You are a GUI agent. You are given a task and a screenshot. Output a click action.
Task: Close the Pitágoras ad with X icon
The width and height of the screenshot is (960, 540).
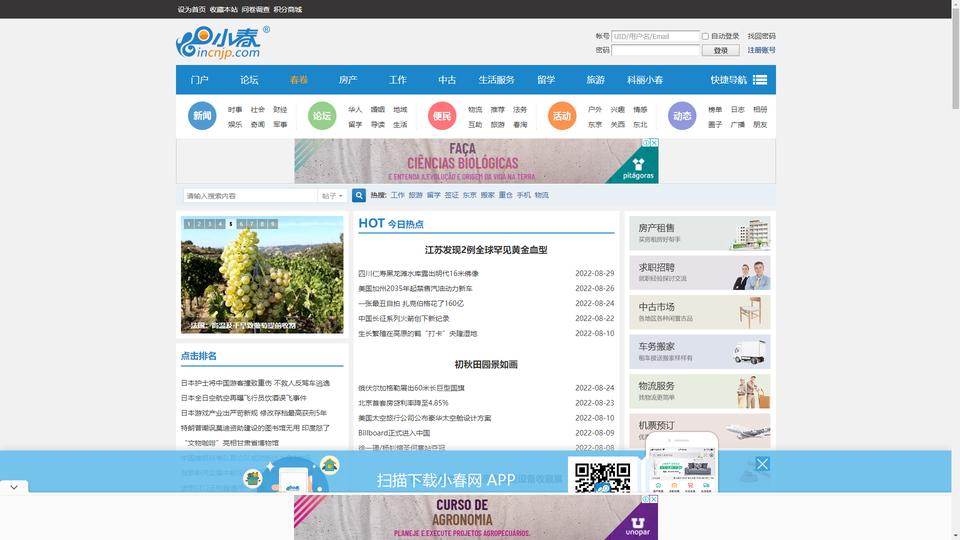tap(654, 143)
